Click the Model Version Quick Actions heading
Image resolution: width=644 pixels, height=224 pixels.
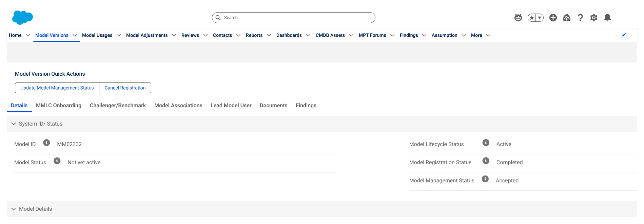pos(50,74)
